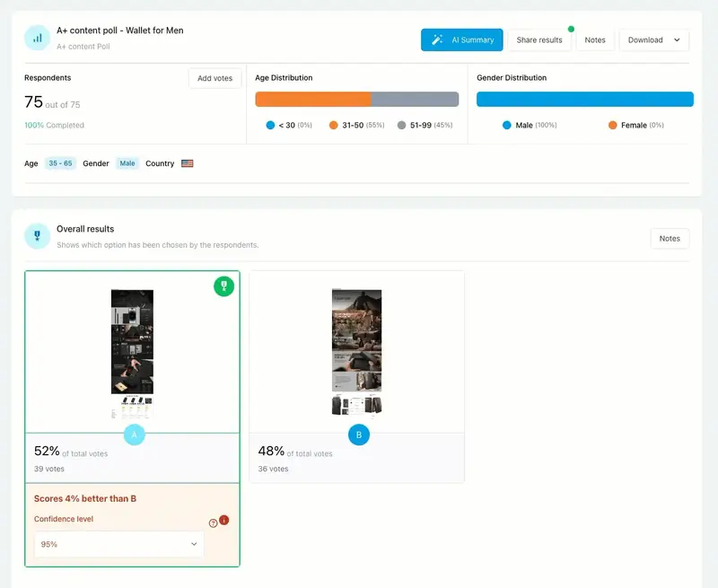Screen dimensions: 718x588
Task: Click the '35 - 65' age filter tag
Action: coord(60,163)
